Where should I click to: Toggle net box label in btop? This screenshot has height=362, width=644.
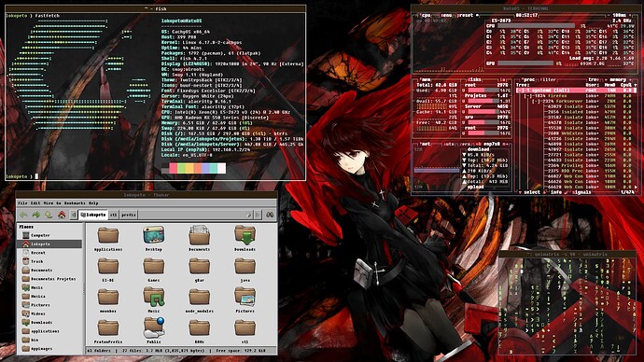click(x=426, y=144)
